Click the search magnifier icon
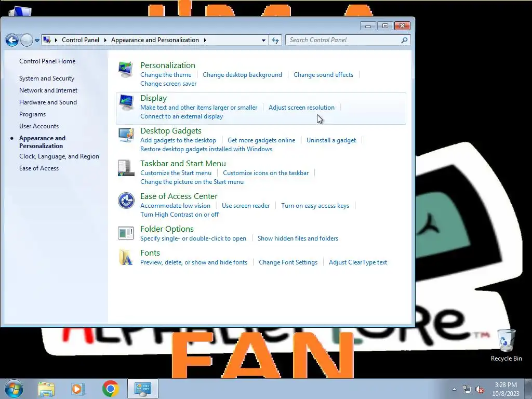 tap(404, 41)
